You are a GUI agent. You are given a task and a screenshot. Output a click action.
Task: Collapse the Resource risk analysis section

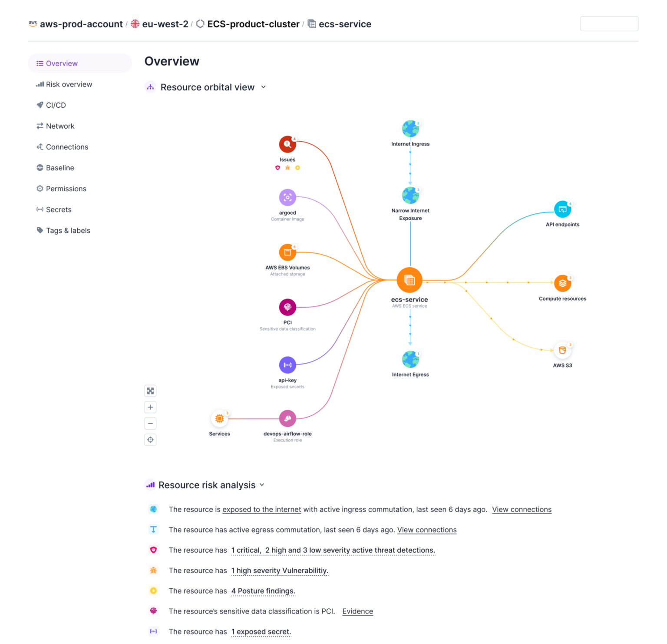pyautogui.click(x=262, y=485)
